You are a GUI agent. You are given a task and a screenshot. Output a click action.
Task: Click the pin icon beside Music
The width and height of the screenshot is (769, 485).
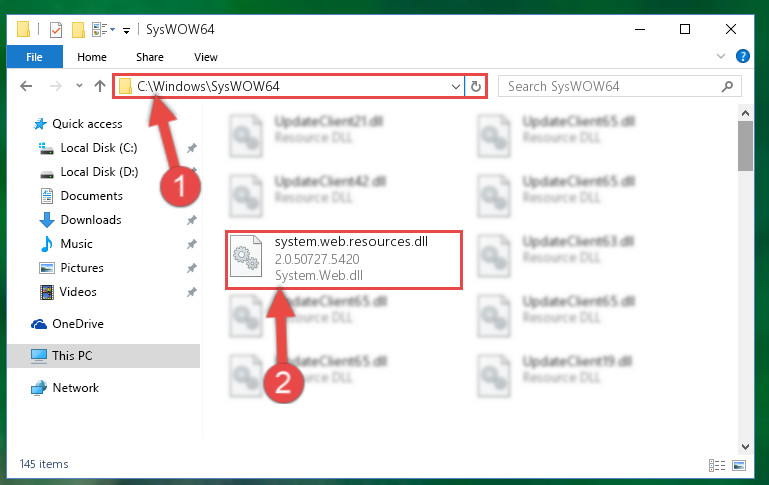pyautogui.click(x=192, y=244)
